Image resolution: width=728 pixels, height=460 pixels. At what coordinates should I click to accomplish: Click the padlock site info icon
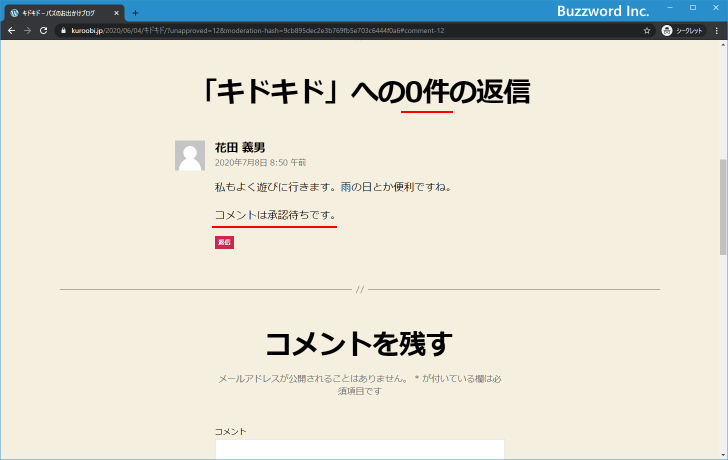point(64,31)
